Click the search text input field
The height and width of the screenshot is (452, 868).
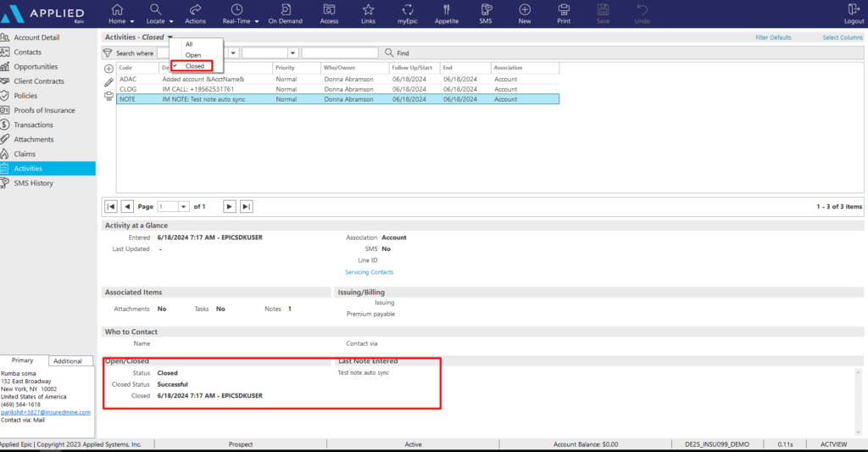point(340,53)
